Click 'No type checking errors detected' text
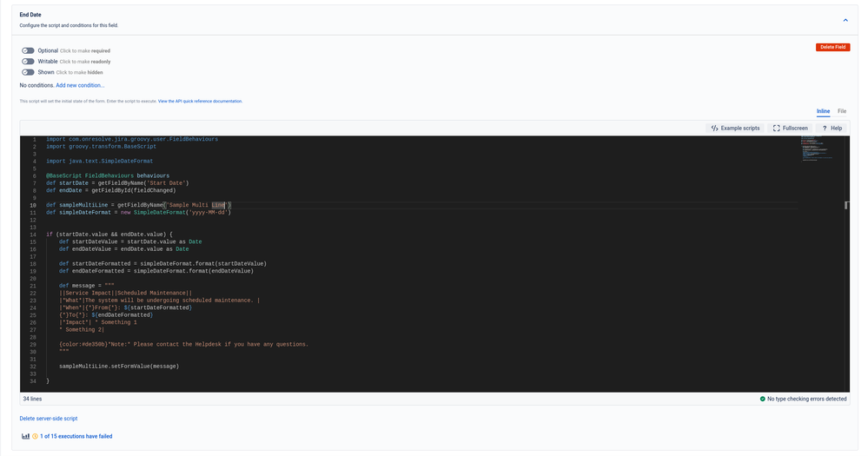The image size is (868, 456). [806, 399]
